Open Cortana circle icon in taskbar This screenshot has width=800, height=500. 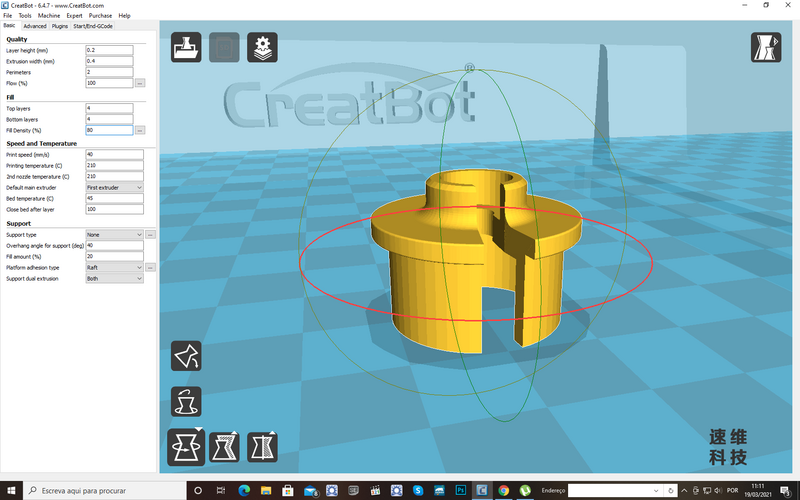tap(198, 490)
